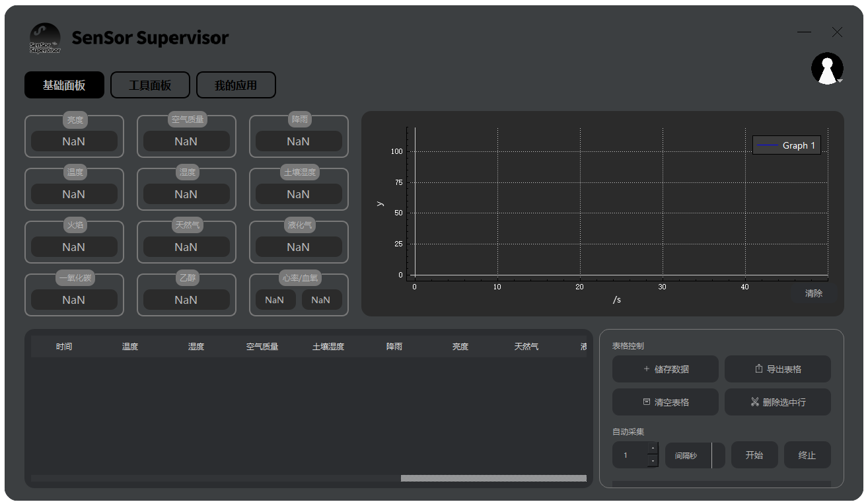
Task: Select the 基础面板 tab
Action: pos(64,85)
